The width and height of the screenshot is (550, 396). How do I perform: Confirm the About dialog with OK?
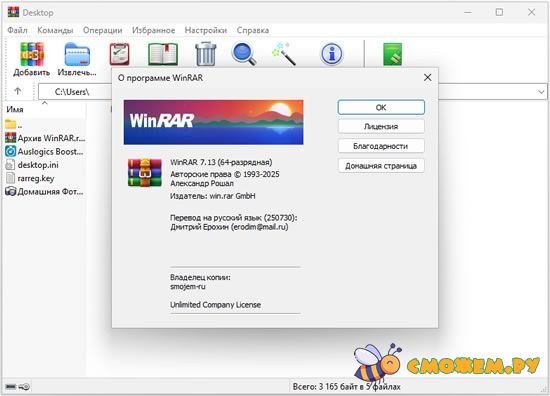pos(381,107)
